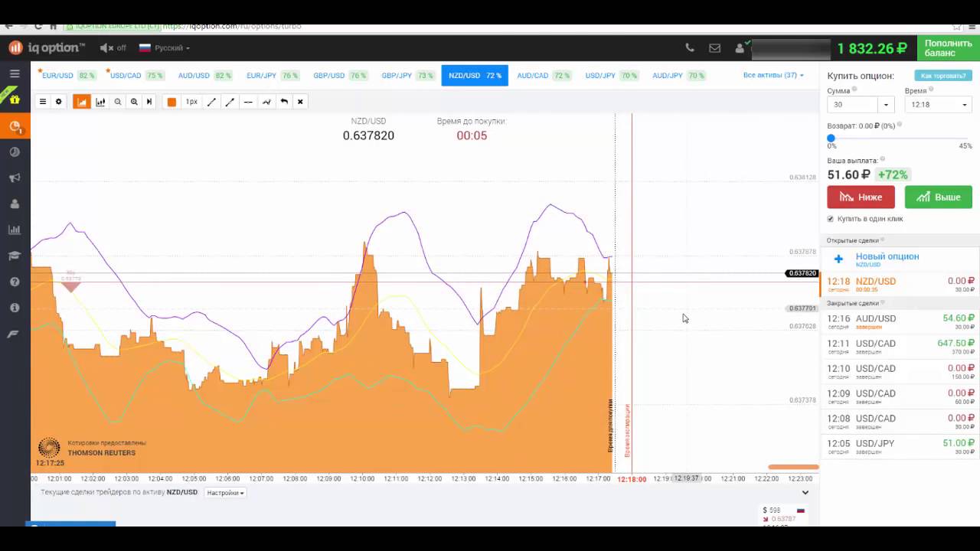This screenshot has height=551, width=980.
Task: Click the graduation cap education icon
Action: (15, 256)
